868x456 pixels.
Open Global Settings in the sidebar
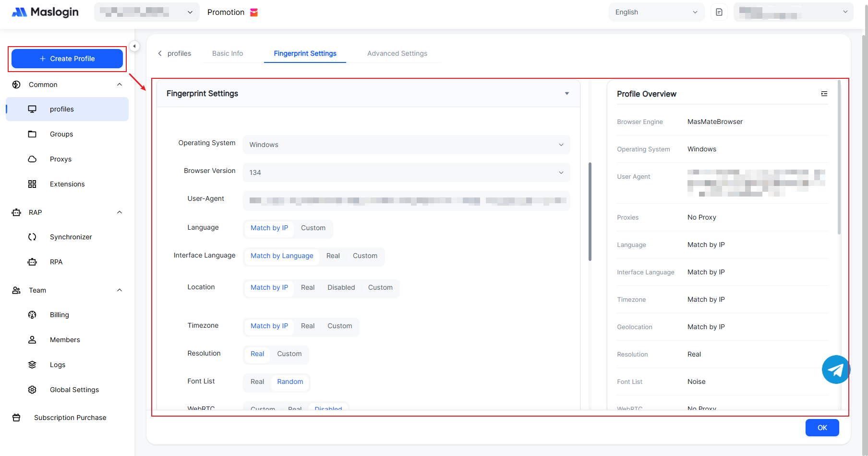74,390
